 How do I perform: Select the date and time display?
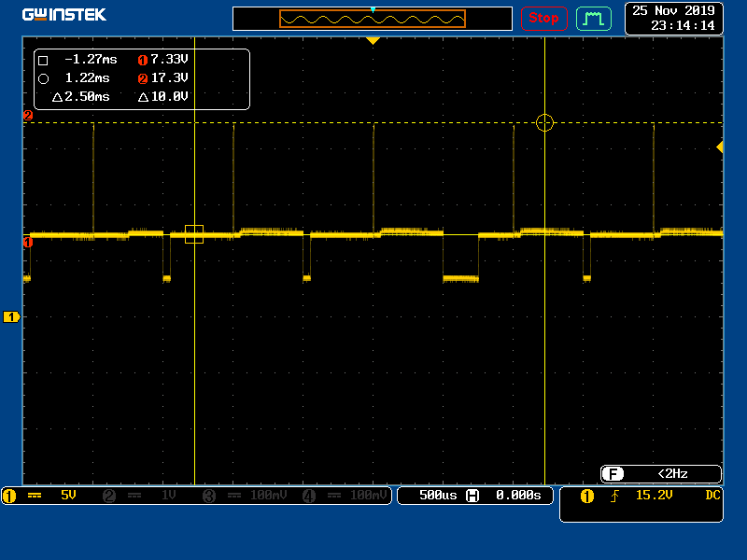click(x=673, y=18)
